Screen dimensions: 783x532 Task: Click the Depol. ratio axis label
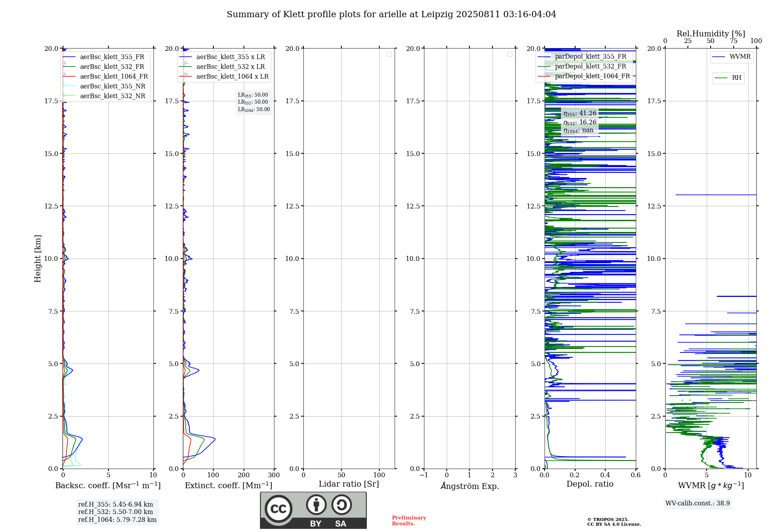590,484
